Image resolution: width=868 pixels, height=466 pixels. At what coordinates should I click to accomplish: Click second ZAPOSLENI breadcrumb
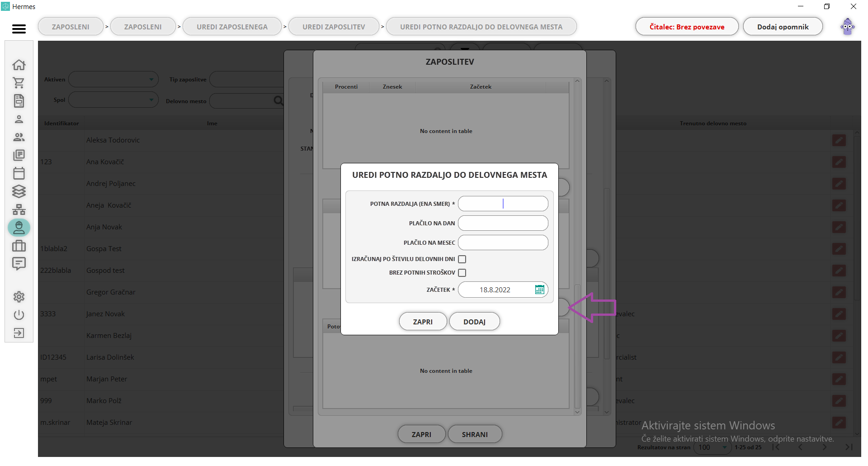143,27
